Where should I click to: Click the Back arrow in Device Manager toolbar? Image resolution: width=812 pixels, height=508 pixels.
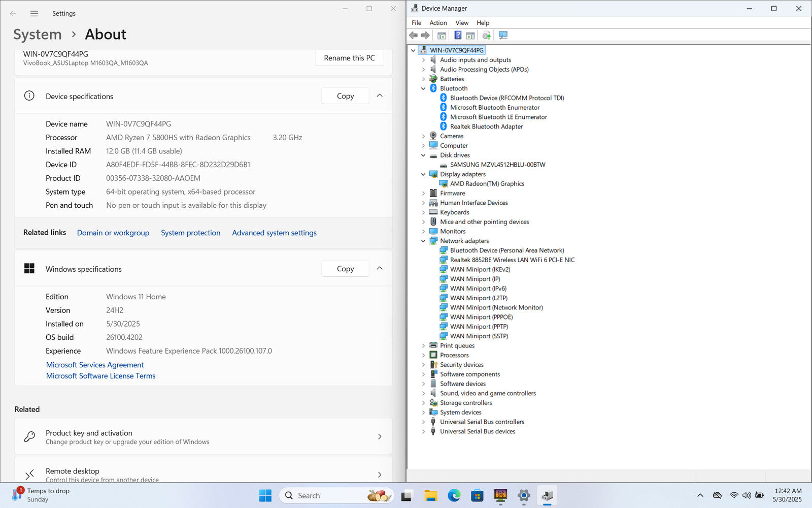[x=413, y=35]
